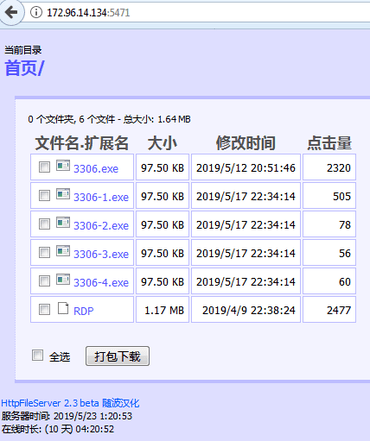Check the box for 3306-4.exe

(44, 281)
